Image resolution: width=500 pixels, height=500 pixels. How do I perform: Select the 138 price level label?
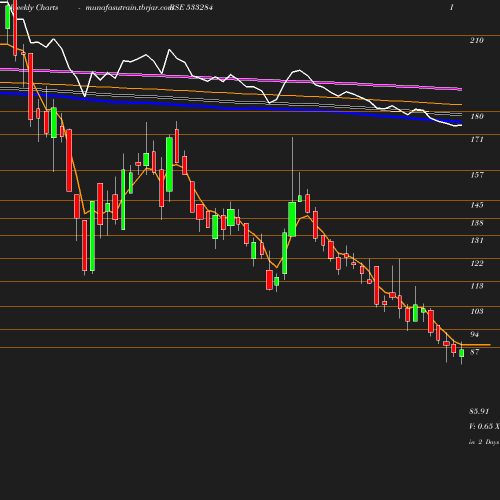477,223
